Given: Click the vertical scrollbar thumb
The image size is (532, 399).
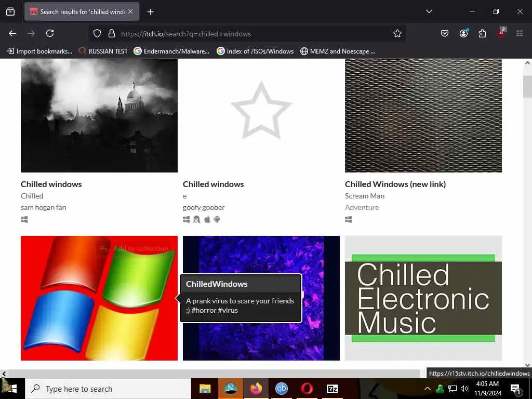Looking at the screenshot, I should 527,87.
